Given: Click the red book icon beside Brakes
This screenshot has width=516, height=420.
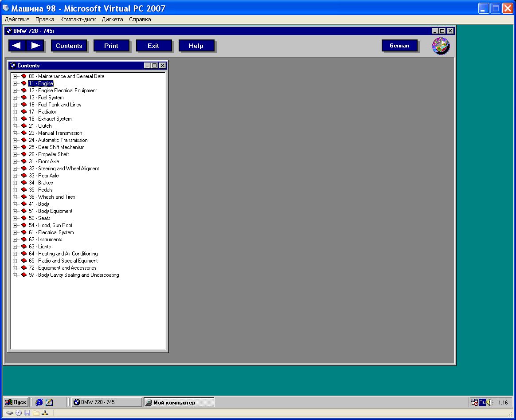Looking at the screenshot, I should (24, 183).
